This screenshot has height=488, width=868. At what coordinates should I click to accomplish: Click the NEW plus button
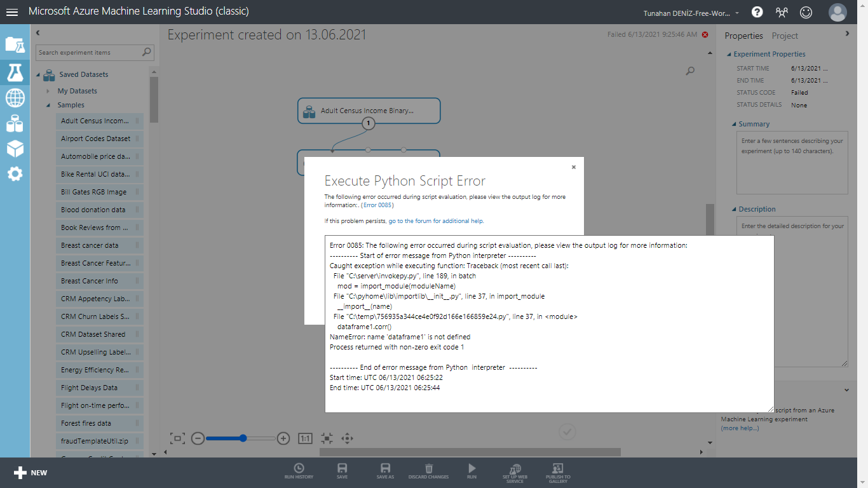coord(31,473)
